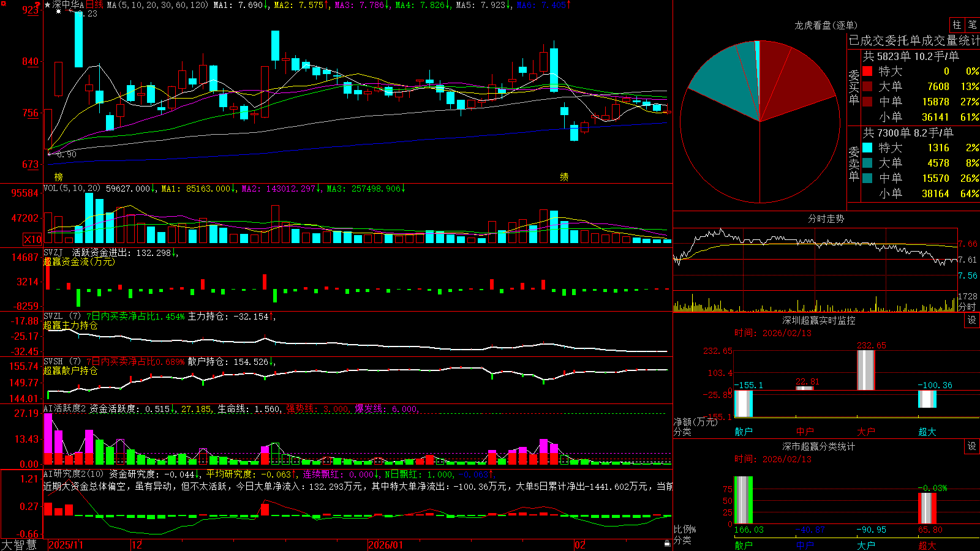Select 散户 category in 深圳超赢实时监控 panel
The height and width of the screenshot is (551, 980).
tap(744, 432)
